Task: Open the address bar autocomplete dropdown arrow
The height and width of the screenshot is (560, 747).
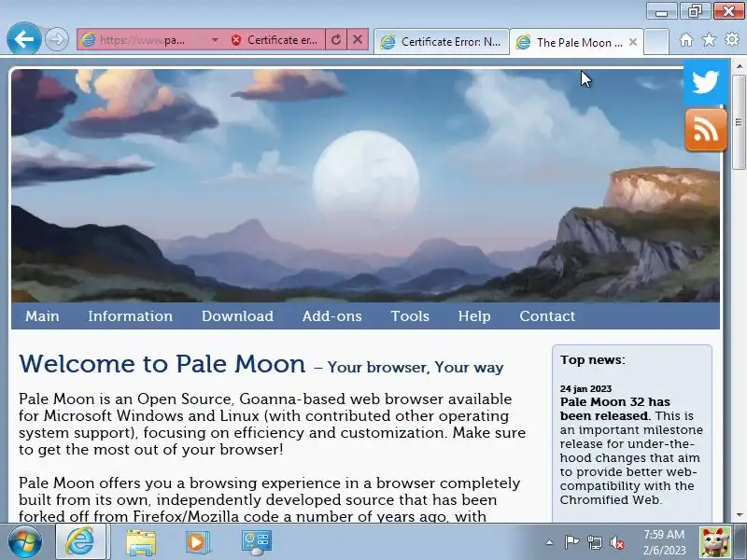Action: click(215, 40)
